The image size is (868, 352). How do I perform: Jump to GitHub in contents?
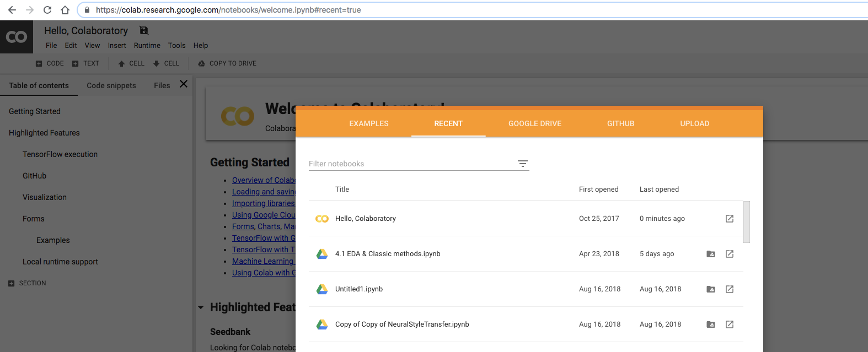click(x=34, y=176)
